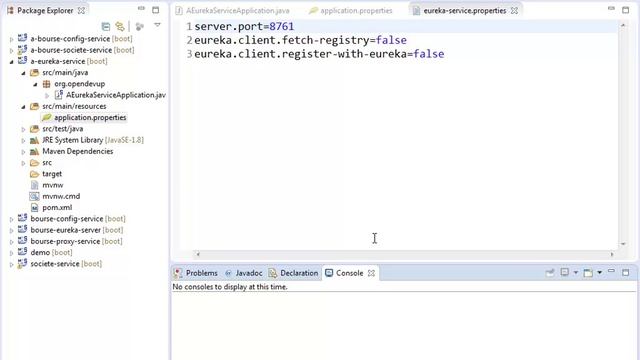Click mvnw.cmd file icon
This screenshot has height=360, width=640.
pyautogui.click(x=35, y=196)
